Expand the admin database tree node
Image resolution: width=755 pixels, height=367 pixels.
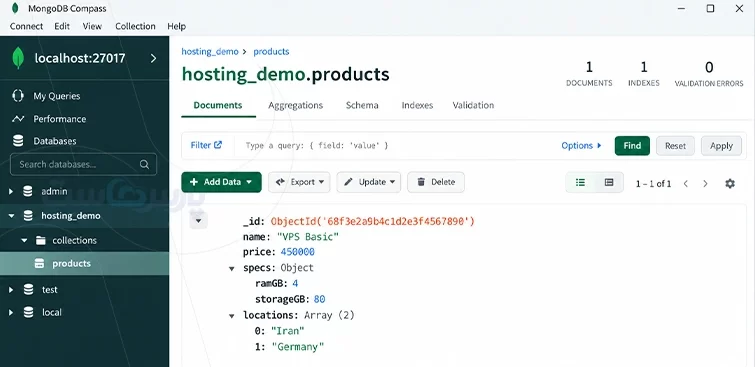pos(11,191)
